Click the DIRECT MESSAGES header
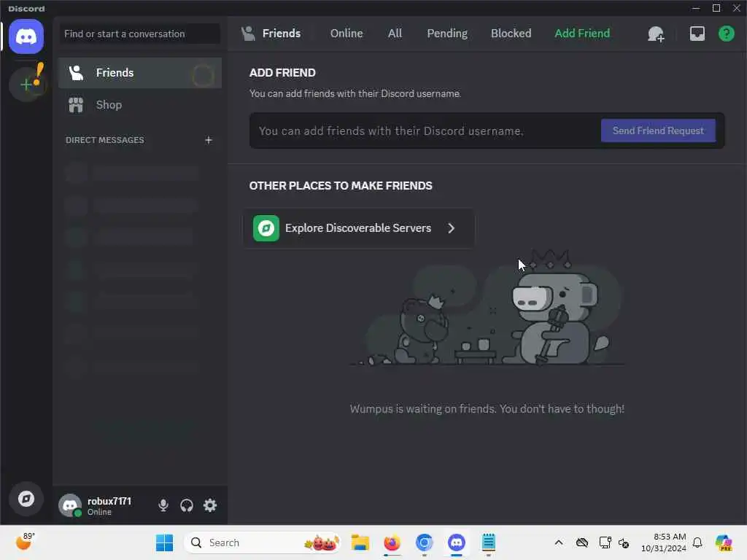747x560 pixels. click(105, 140)
